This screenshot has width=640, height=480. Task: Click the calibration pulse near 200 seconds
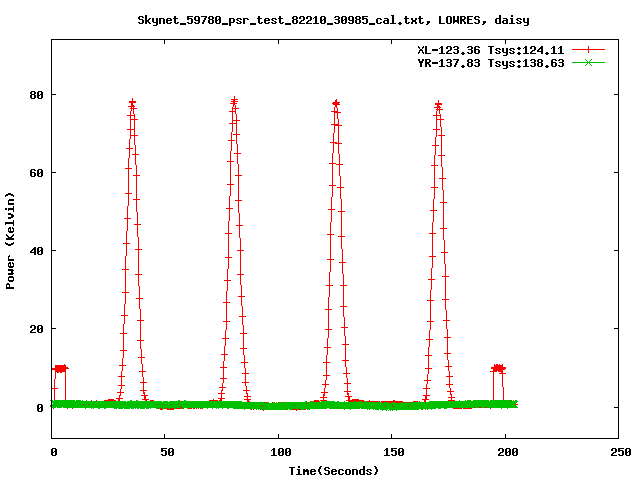[497, 368]
